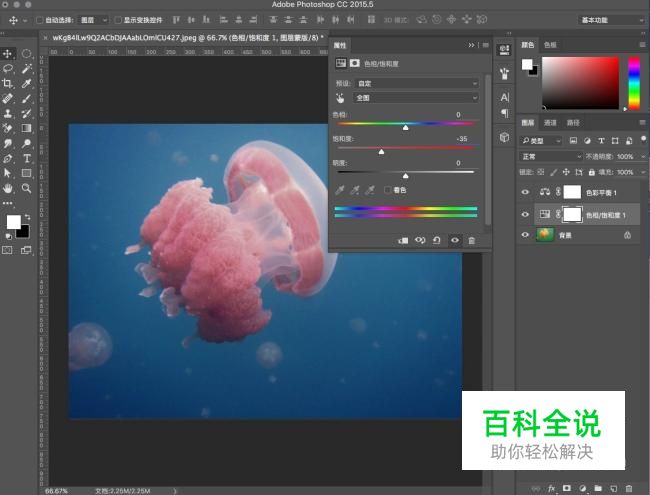Viewport: 650px width, 495px height.
Task: Select the Hand tool
Action: pos(8,188)
